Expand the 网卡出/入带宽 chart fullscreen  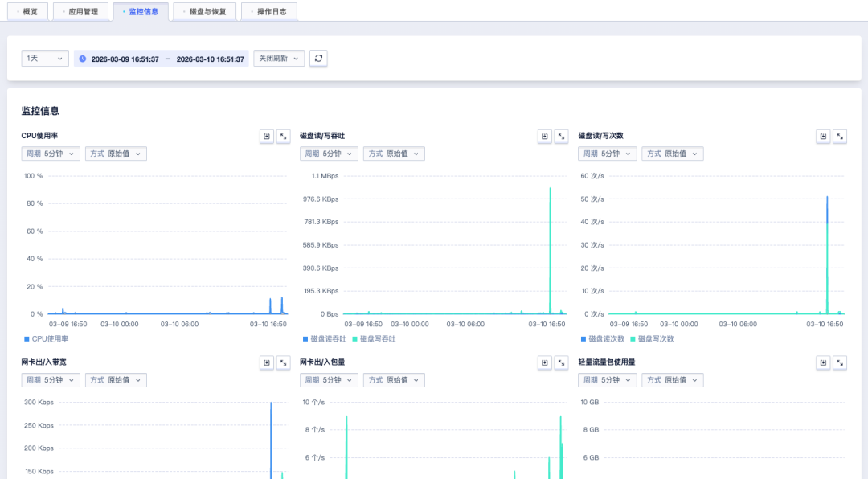pos(284,362)
